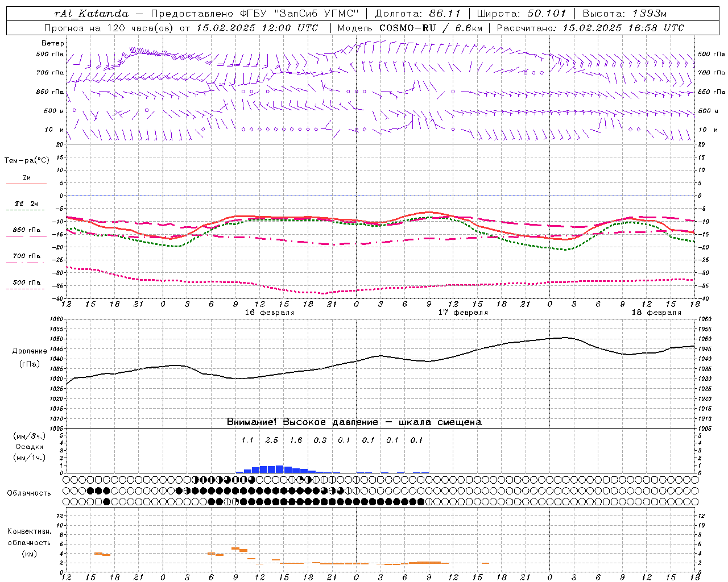Select the station name rAi_Katanda
This screenshot has width=728, height=582.
tap(92, 14)
